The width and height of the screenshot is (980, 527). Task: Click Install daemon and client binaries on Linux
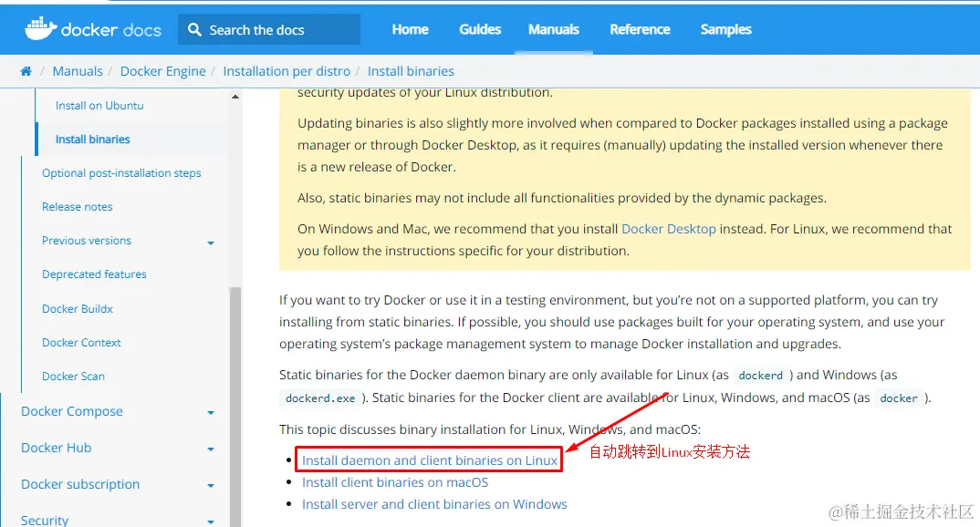point(430,460)
